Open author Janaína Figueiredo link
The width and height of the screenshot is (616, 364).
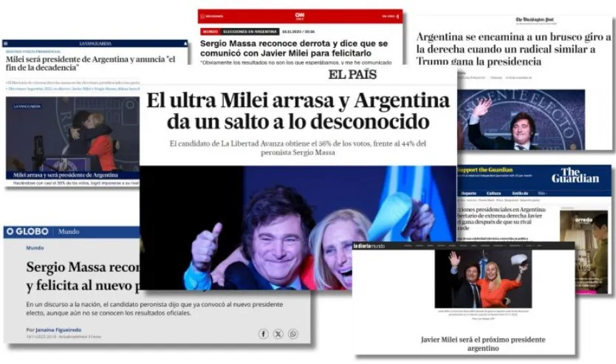58,330
